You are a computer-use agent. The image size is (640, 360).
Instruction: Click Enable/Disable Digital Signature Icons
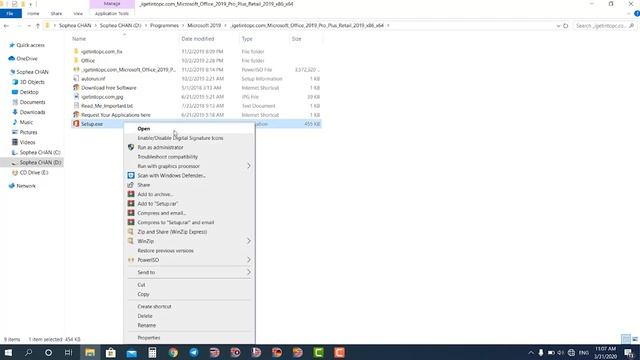pyautogui.click(x=180, y=138)
